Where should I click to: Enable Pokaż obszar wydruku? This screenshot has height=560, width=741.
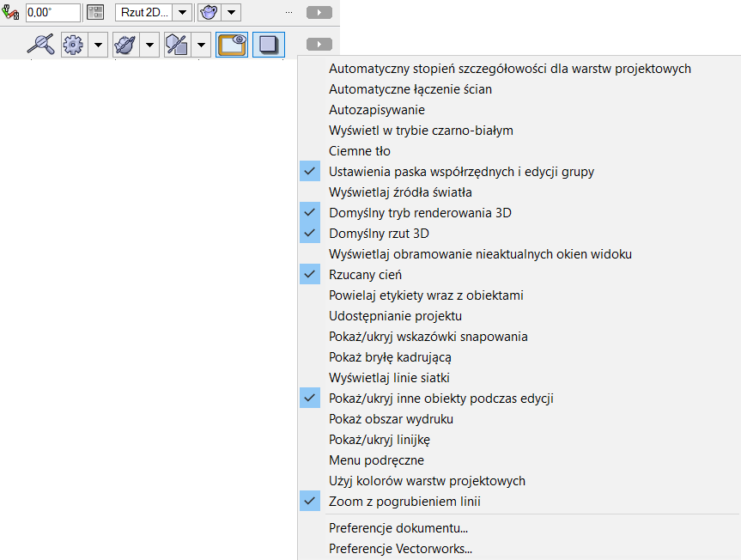tap(518, 419)
